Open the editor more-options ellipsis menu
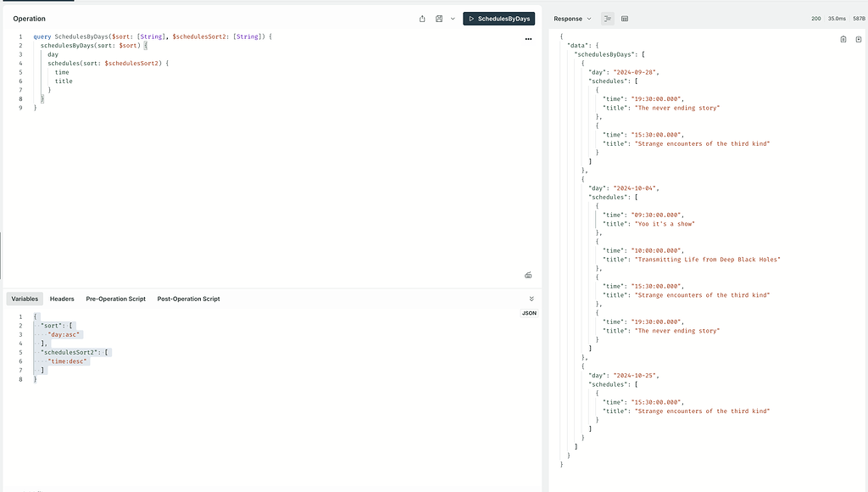Screen dimensions: 868x492 tap(528, 38)
